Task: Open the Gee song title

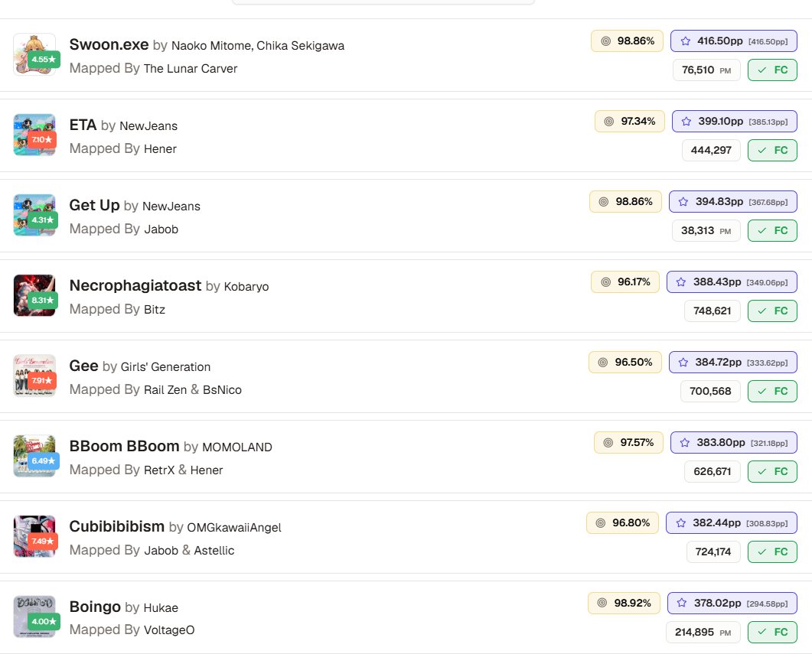Action: coord(84,366)
